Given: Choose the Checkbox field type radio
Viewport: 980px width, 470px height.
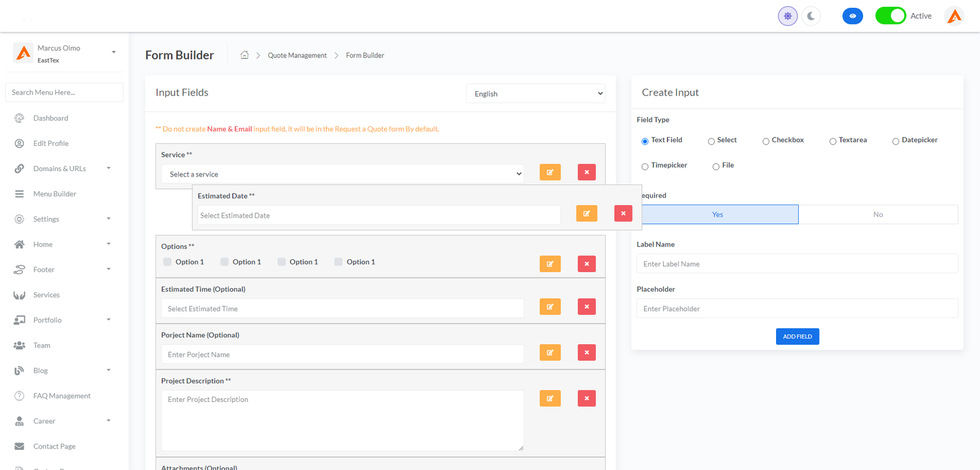Looking at the screenshot, I should [x=766, y=142].
